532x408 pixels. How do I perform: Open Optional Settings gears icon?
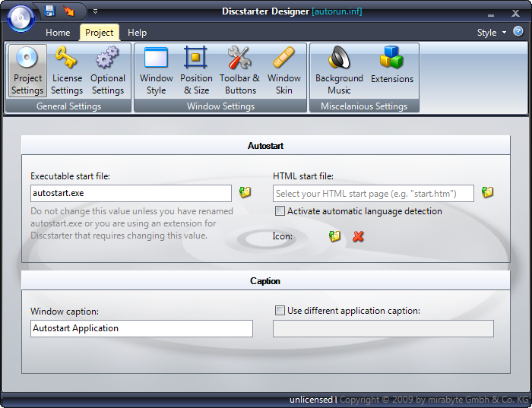(x=108, y=71)
